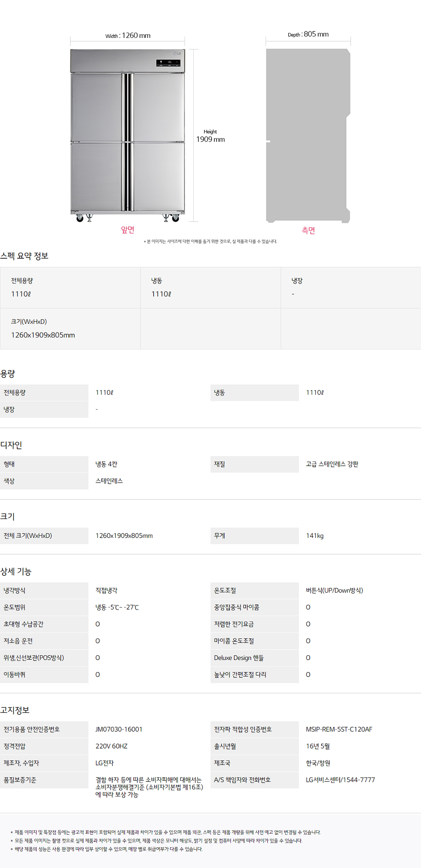
Task: Click the 141kg weight value
Action: click(x=315, y=536)
